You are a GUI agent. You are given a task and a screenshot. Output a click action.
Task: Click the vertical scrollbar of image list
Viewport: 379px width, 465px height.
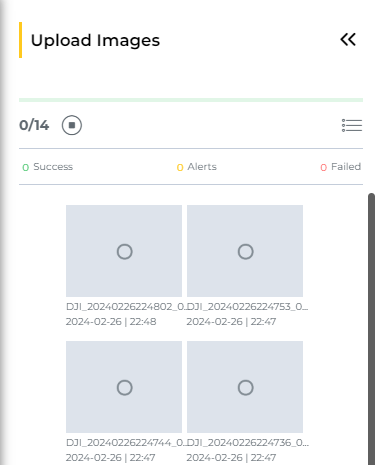[x=371, y=328]
